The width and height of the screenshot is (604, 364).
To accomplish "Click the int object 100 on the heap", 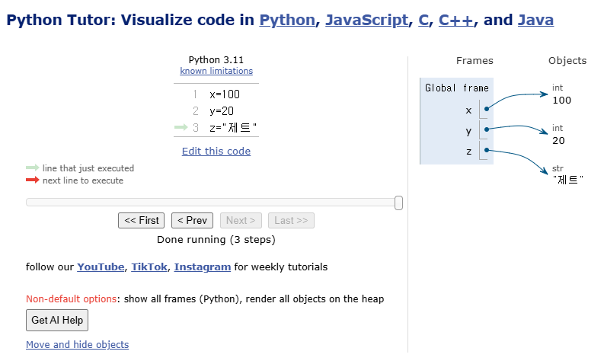I will tap(562, 101).
